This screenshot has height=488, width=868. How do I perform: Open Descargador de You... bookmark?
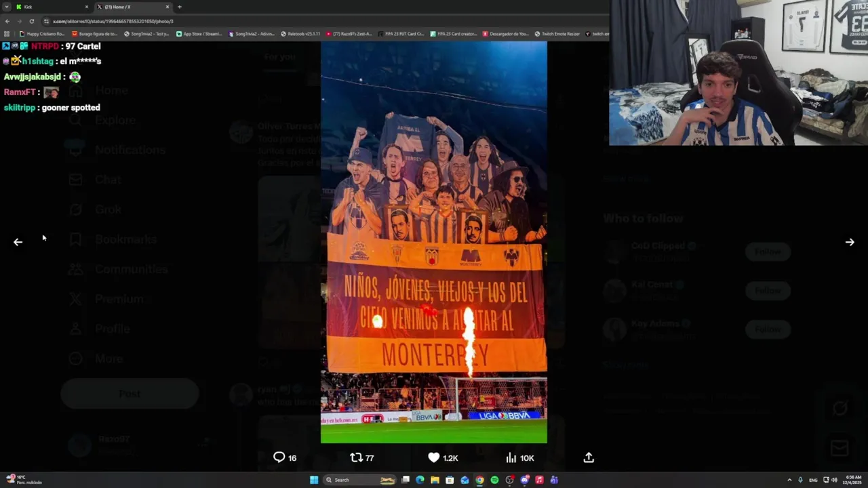pos(506,34)
